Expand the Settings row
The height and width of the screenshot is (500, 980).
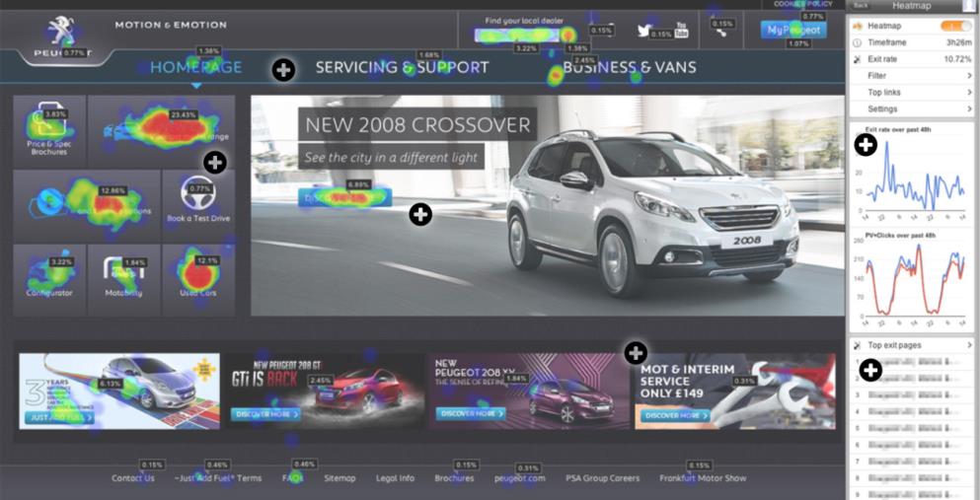click(912, 108)
